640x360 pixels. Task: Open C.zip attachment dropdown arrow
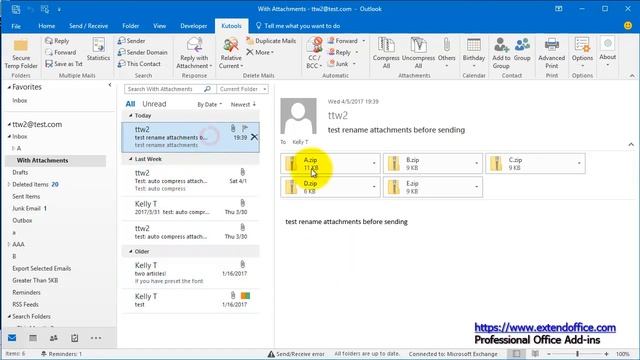coord(579,163)
